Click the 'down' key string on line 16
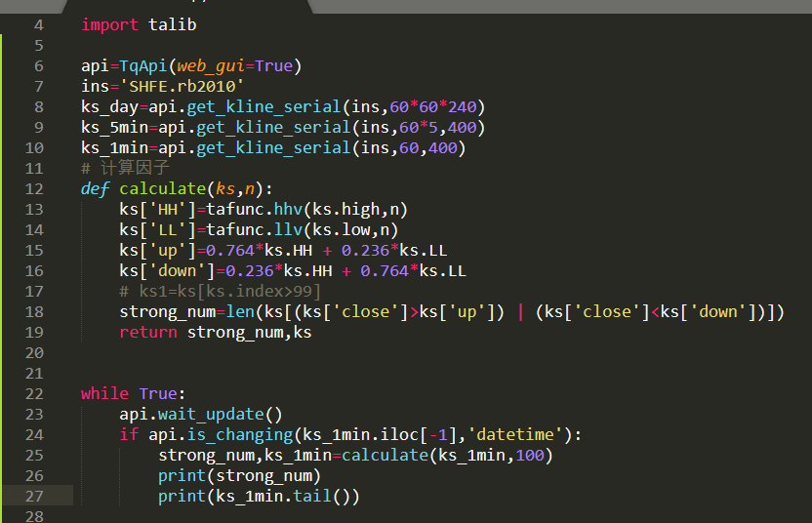Viewport: 812px width, 523px height. 177,271
